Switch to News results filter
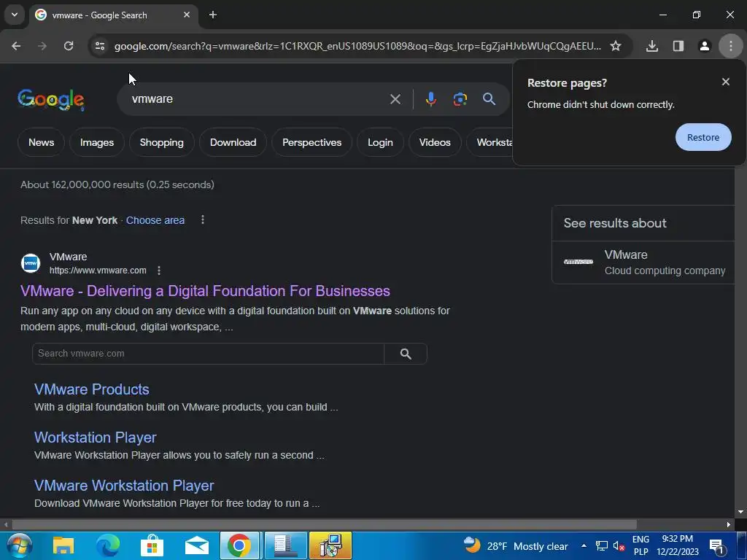This screenshot has height=560, width=747. point(41,142)
